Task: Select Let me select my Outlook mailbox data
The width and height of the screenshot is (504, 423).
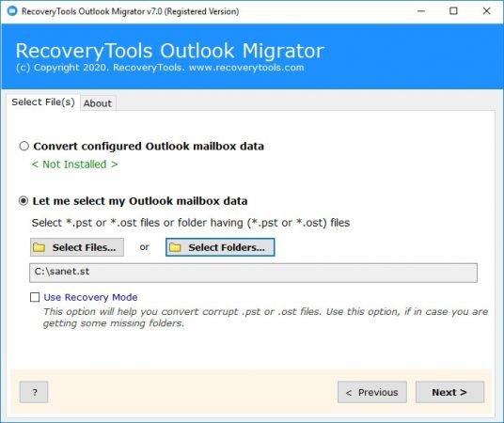Action: pyautogui.click(x=24, y=201)
